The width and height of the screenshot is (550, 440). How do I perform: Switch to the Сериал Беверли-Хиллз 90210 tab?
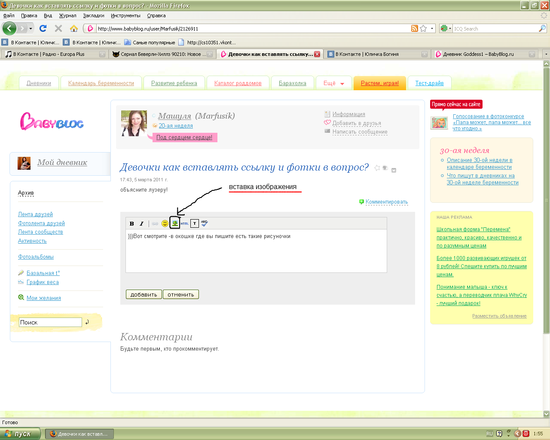click(x=162, y=54)
